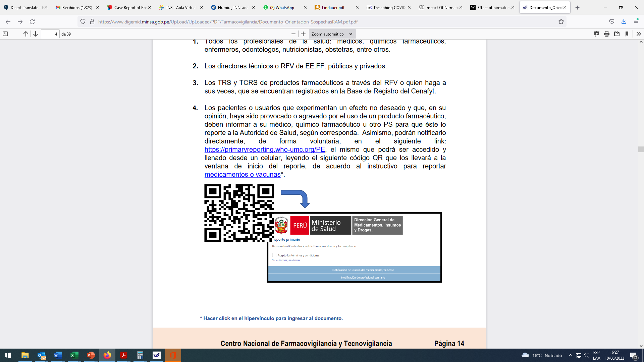Switch to presentation mode
644x362 pixels.
click(x=596, y=34)
